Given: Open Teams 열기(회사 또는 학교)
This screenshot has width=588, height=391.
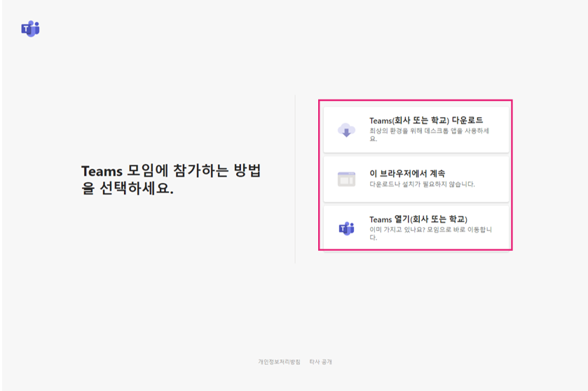Looking at the screenshot, I should pos(416,228).
